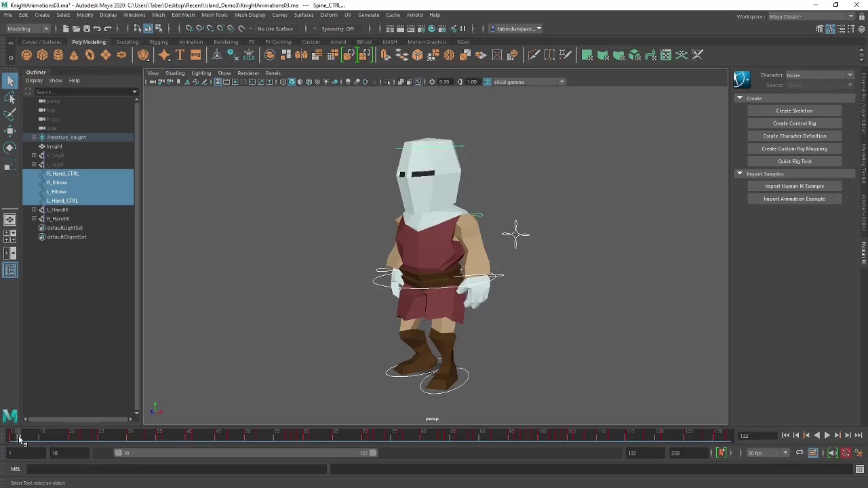
Task: Switch to the Animation shelf tab
Action: tap(191, 42)
